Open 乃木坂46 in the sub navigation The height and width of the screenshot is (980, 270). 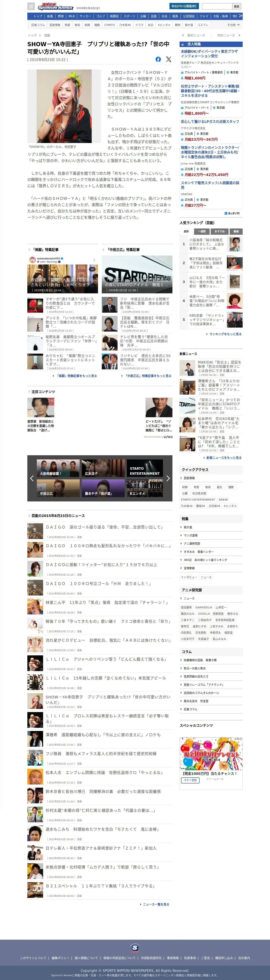tap(125, 25)
